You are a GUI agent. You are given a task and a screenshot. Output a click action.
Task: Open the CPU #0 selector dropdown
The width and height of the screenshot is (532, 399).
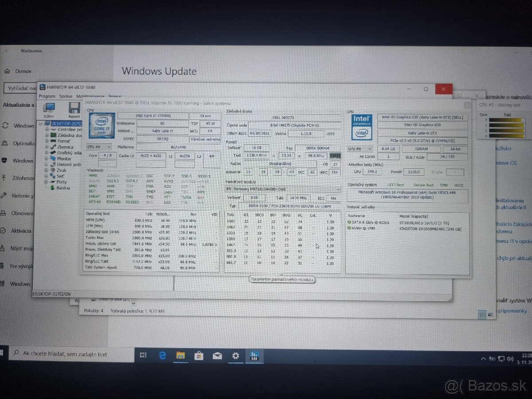99,147
